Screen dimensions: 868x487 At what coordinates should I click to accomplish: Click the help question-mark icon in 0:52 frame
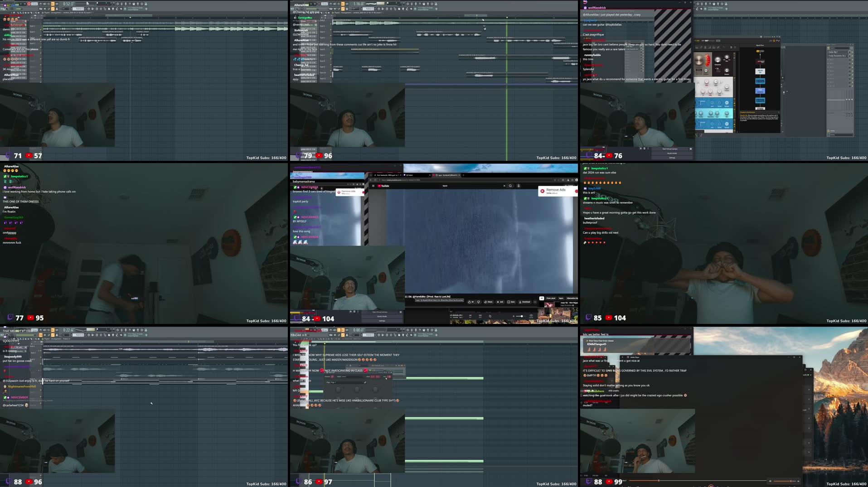(130, 4)
